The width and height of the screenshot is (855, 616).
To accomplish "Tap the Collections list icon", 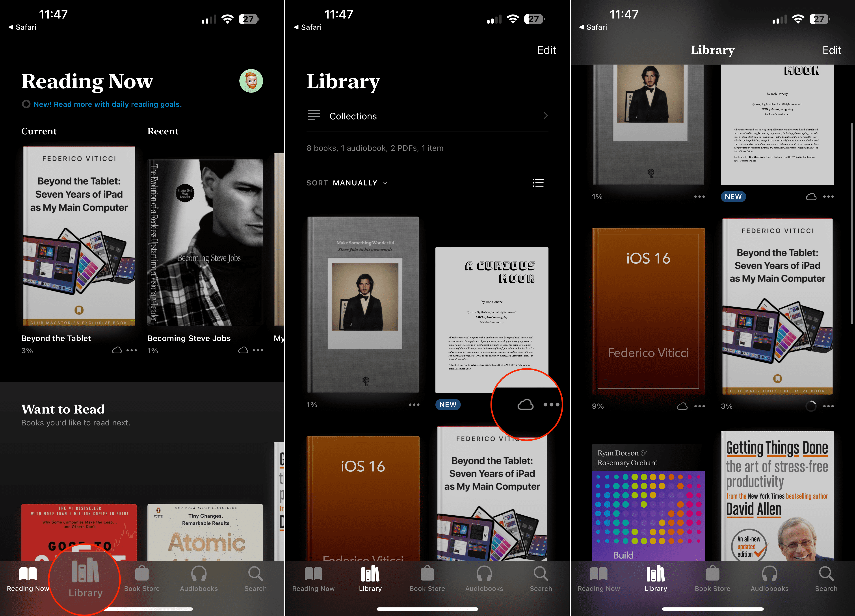I will [x=314, y=115].
